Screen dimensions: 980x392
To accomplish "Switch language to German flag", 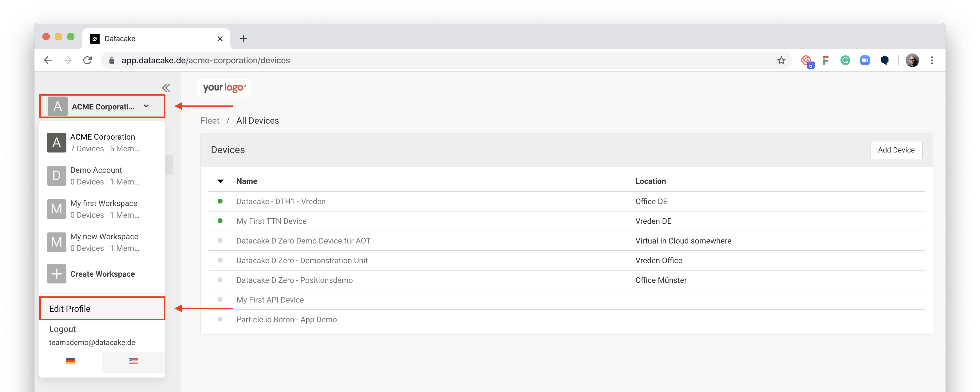I will [71, 361].
